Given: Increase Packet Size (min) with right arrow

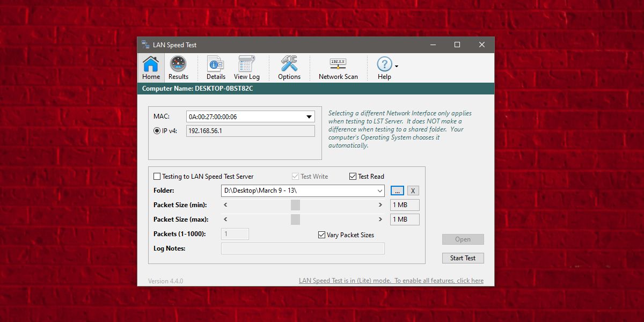Looking at the screenshot, I should click(380, 205).
